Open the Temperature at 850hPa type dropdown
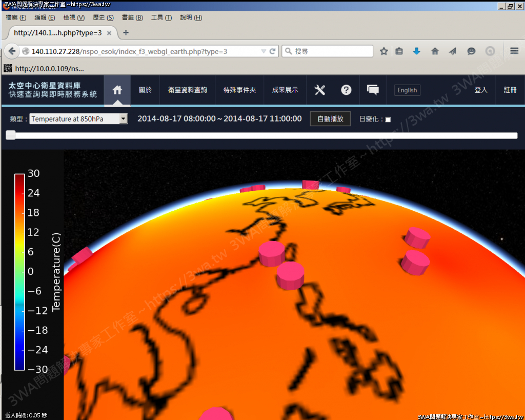The width and height of the screenshot is (525, 420). 78,119
